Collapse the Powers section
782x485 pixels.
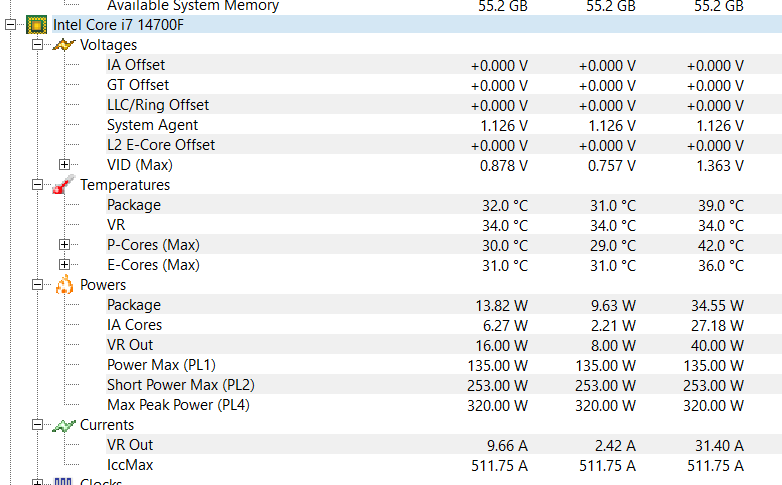[x=37, y=285]
